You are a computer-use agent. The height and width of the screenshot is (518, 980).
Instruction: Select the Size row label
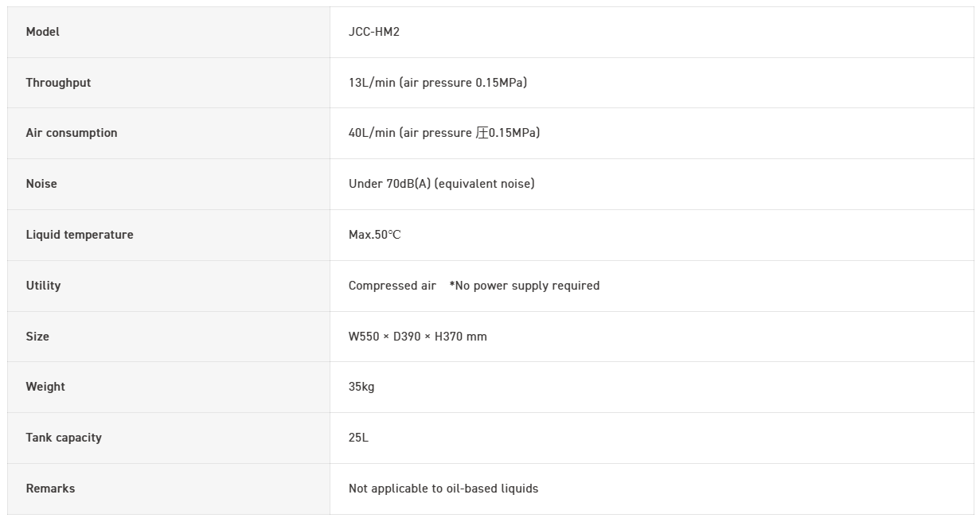(x=37, y=337)
